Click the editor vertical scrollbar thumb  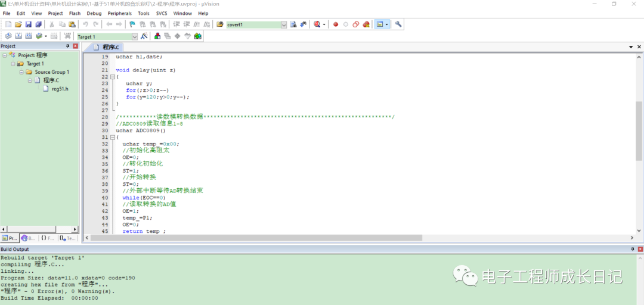(639, 130)
